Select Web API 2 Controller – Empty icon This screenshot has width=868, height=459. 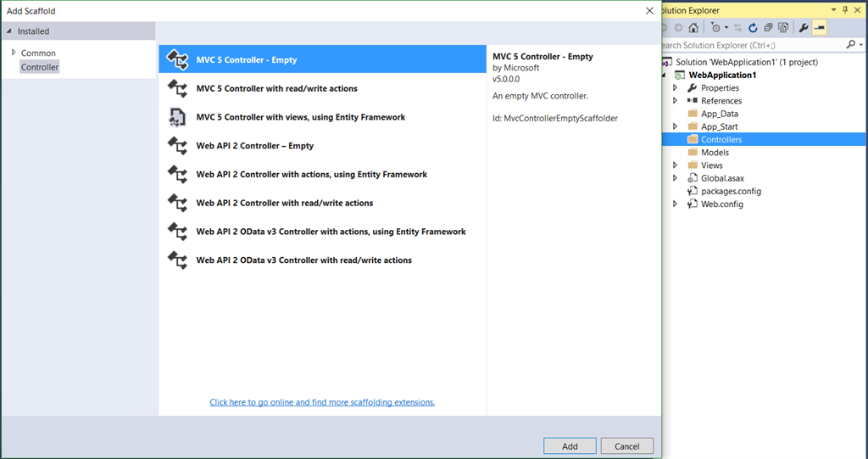click(x=178, y=146)
